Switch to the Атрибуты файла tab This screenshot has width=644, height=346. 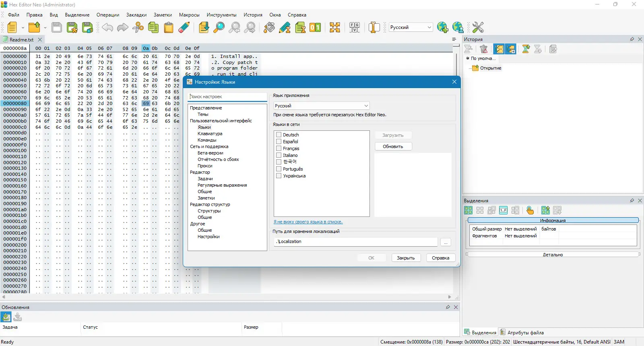click(x=522, y=332)
